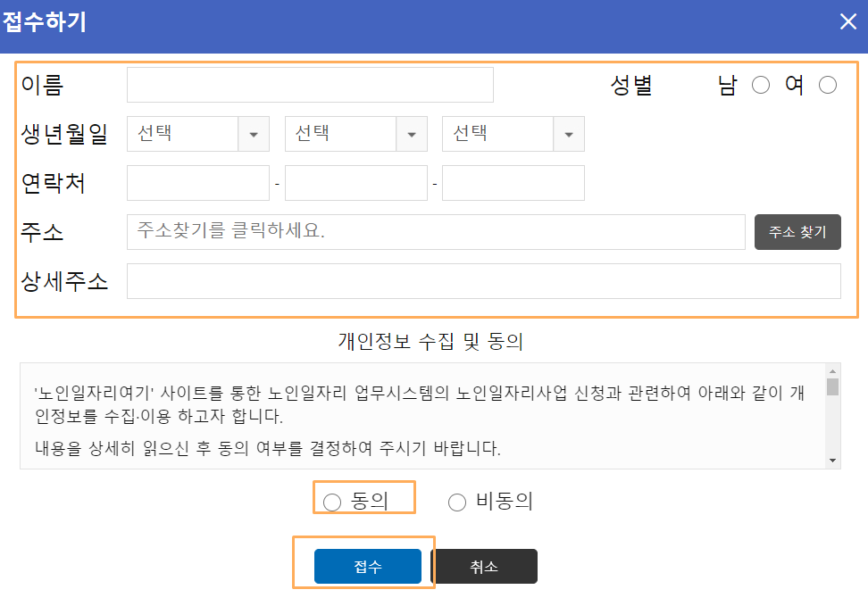This screenshot has width=868, height=598.
Task: Click the middle 연락처 phone number field
Action: pyautogui.click(x=356, y=183)
